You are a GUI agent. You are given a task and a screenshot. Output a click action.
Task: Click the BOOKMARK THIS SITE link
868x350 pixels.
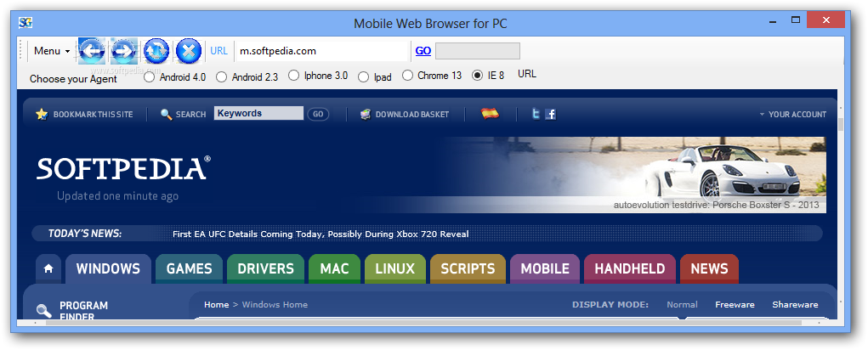point(93,115)
